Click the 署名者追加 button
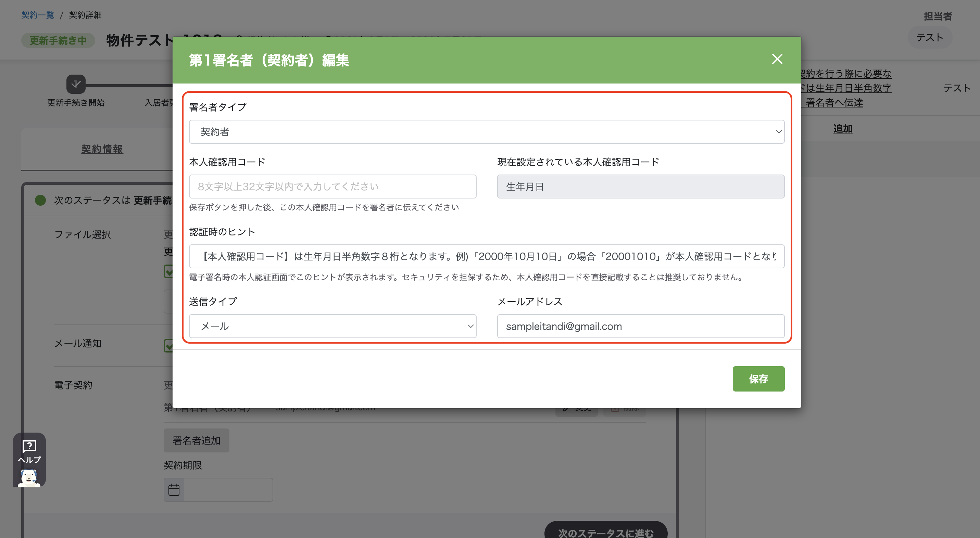Viewport: 980px width, 538px height. [196, 440]
